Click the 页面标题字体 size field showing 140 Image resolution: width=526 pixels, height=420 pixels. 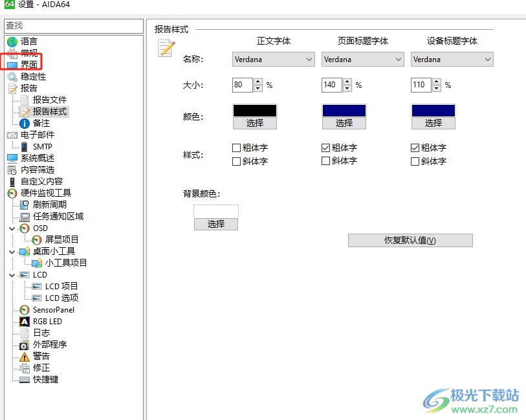(x=332, y=85)
